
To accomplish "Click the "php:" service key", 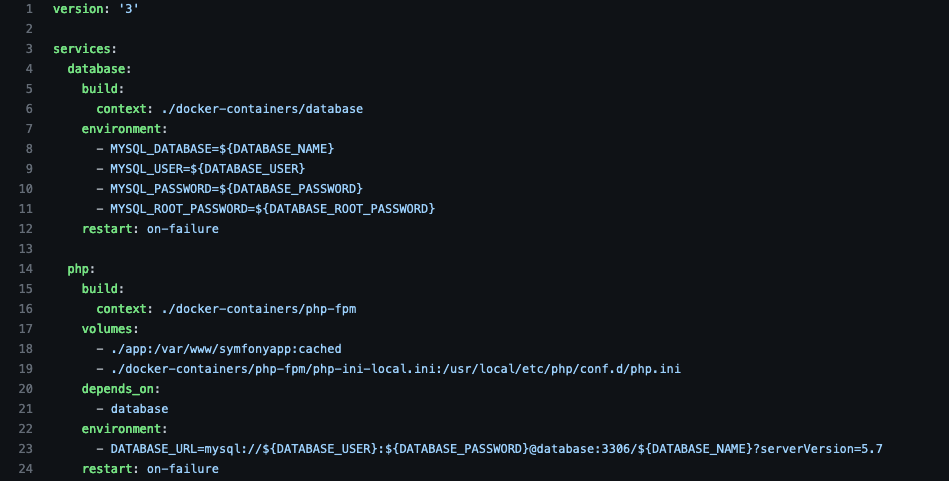I will (81, 268).
